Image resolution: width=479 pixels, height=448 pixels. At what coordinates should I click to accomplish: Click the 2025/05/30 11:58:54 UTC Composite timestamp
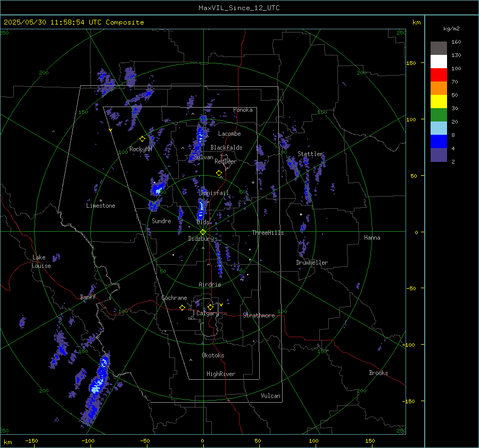(73, 22)
